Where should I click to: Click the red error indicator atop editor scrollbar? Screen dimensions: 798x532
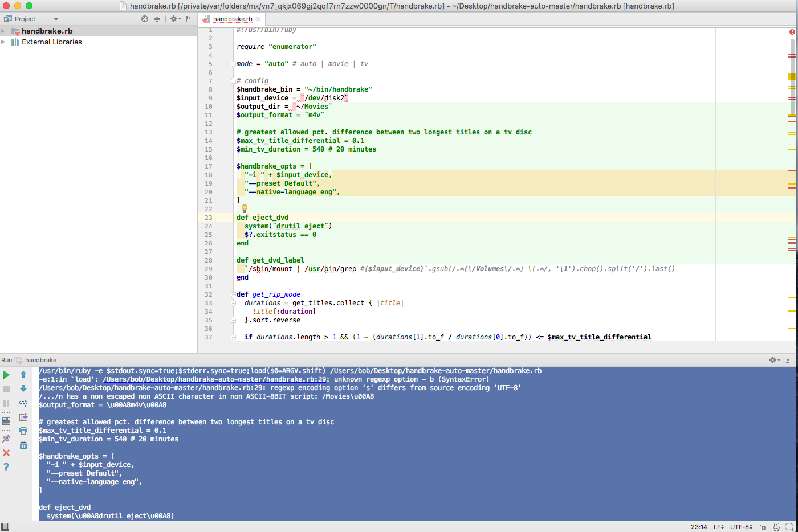pos(792,32)
